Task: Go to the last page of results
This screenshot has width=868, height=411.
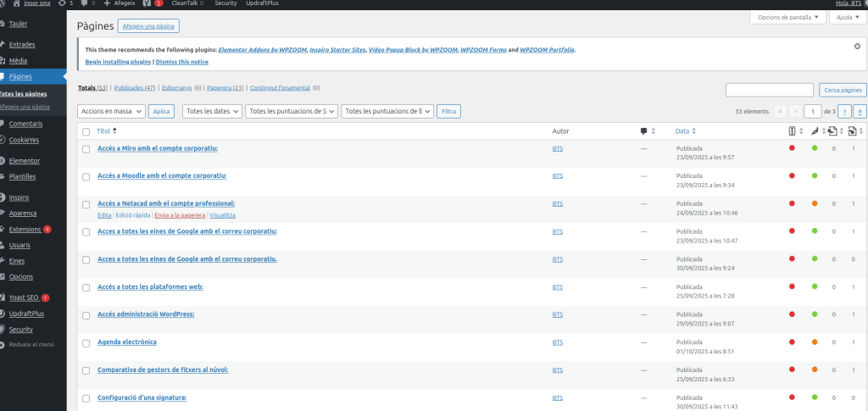Action: coord(860,111)
